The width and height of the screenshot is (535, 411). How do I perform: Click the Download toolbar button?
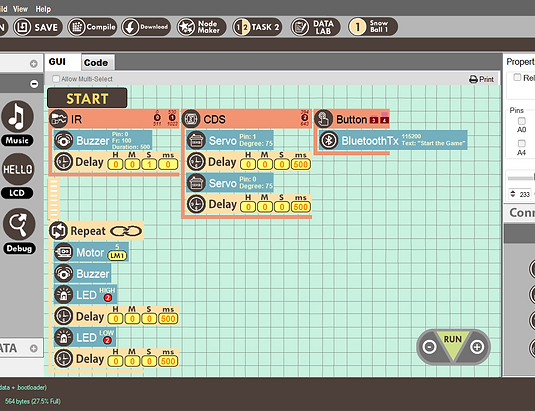pos(146,27)
